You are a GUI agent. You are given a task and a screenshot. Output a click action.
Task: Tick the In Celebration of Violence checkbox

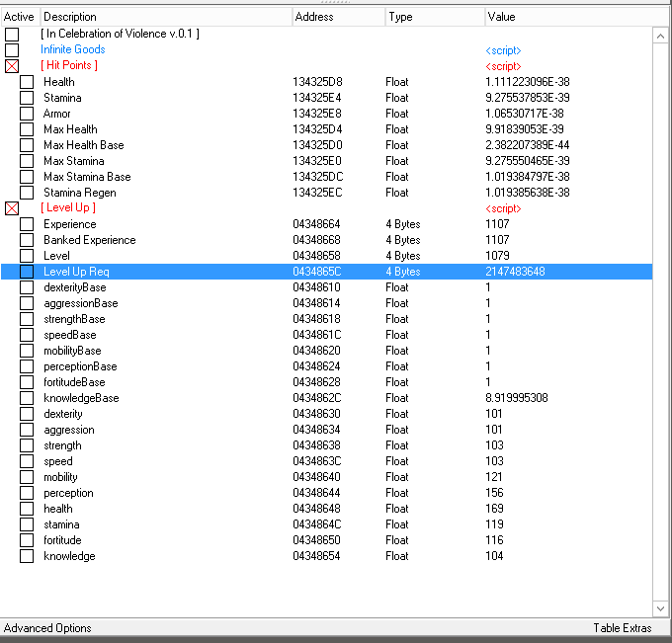pyautogui.click(x=12, y=35)
